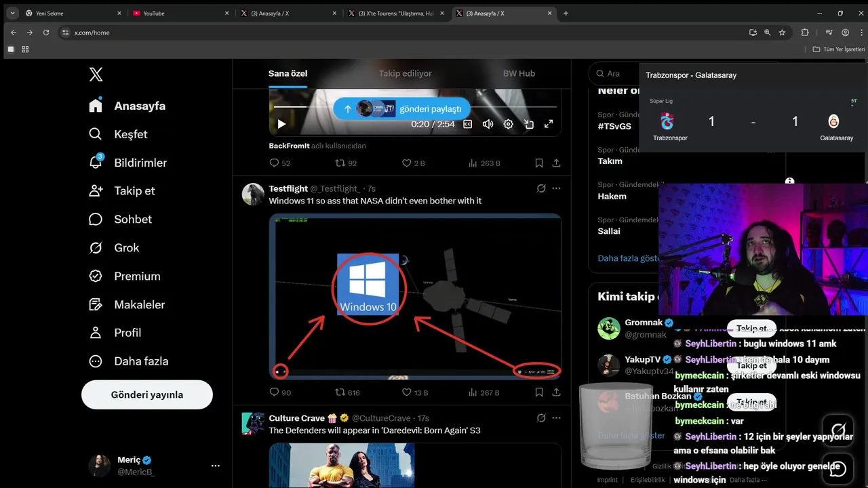
Task: Open the Windows 10 image in Testflight's post
Action: pos(415,296)
